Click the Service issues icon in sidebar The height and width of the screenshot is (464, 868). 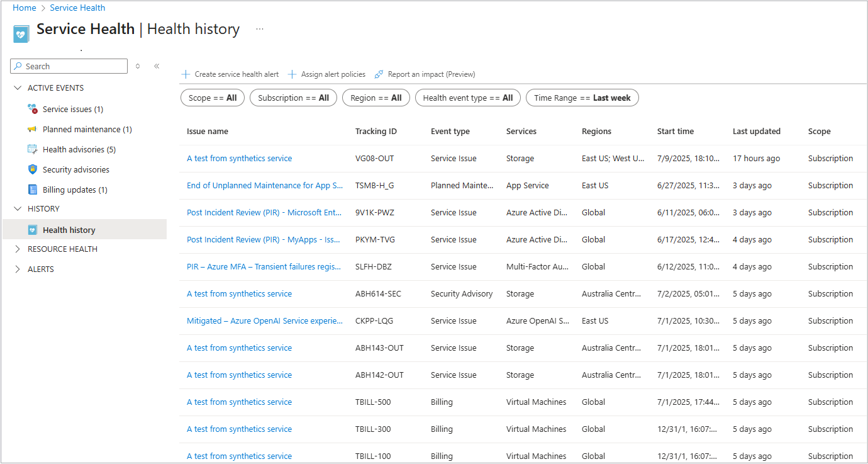tap(33, 109)
